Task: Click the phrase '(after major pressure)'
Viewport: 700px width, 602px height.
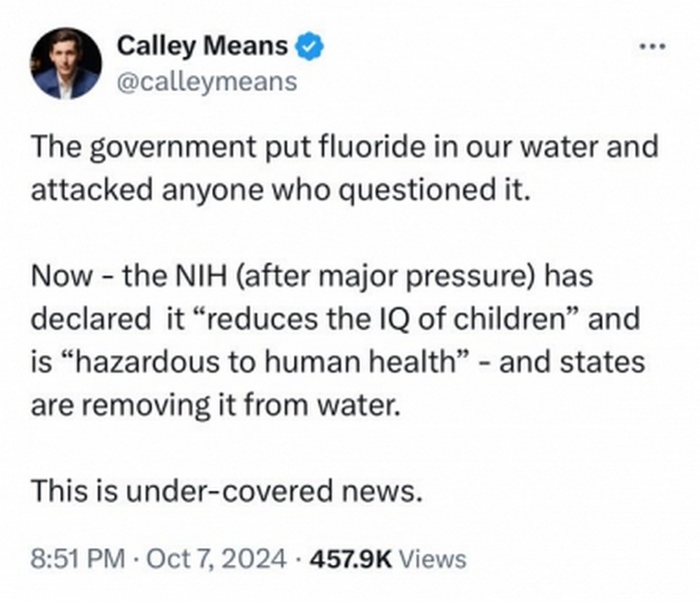Action: [x=386, y=277]
